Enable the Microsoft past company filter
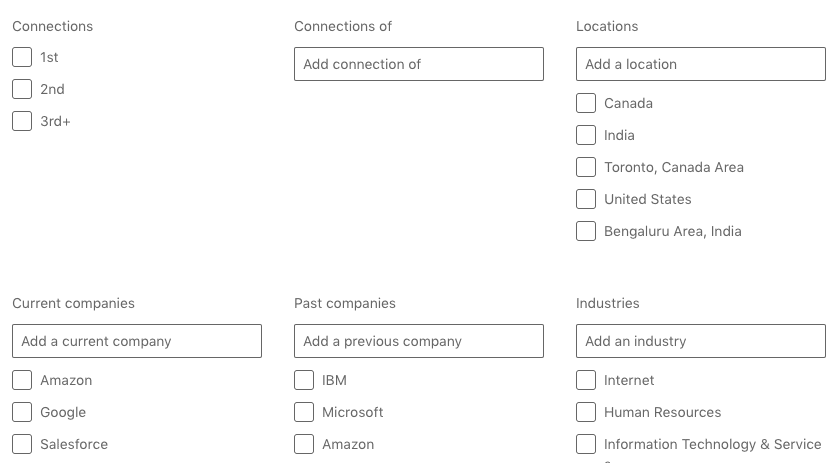Screen dimensions: 834x463 [x=304, y=412]
